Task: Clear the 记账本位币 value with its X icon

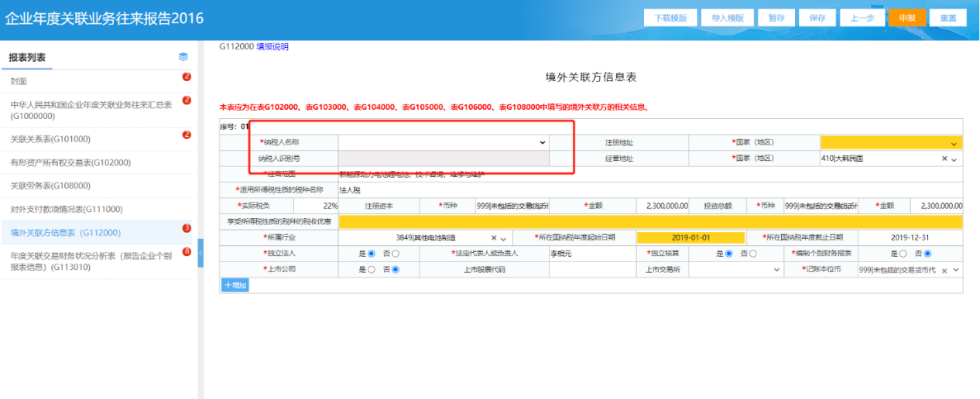Action: click(944, 270)
